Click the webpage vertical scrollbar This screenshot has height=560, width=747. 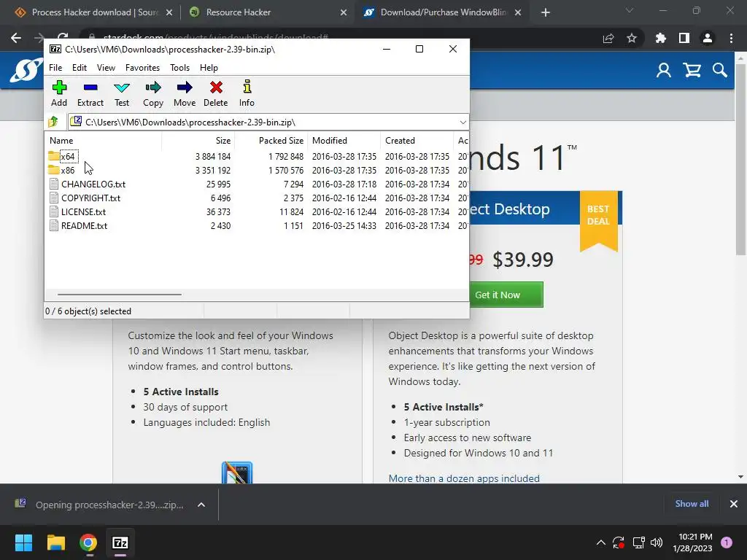pos(740,160)
